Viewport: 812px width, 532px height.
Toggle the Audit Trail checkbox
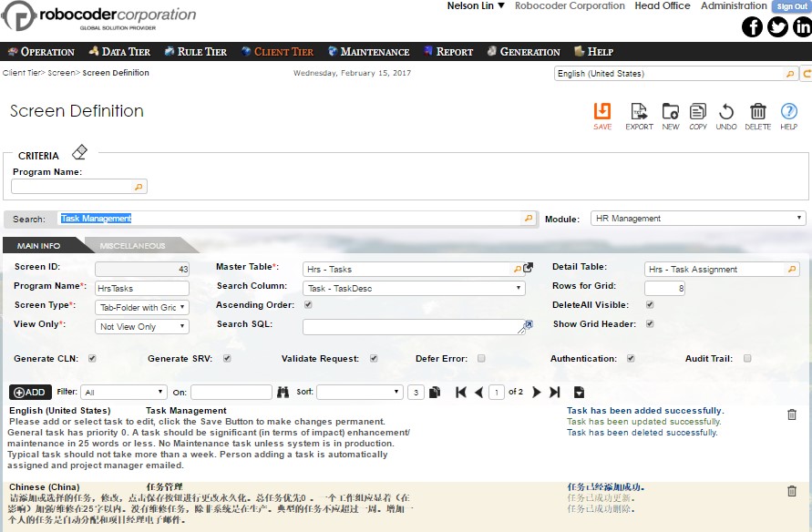tap(747, 358)
